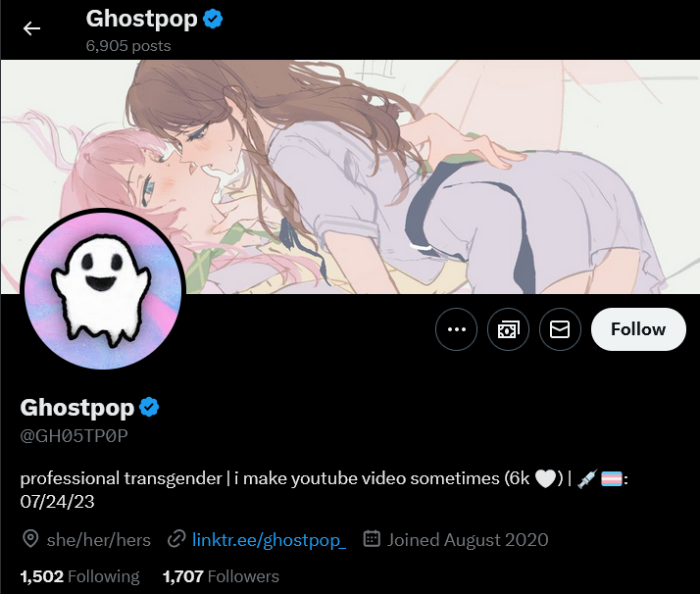The height and width of the screenshot is (594, 700).
Task: Click the verified badge beside profile name
Action: coord(149,407)
